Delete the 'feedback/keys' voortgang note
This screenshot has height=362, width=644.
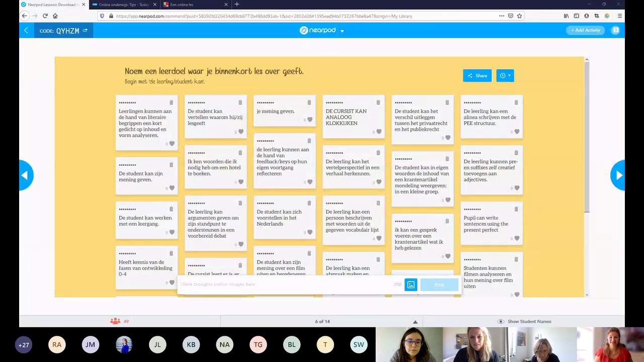[x=309, y=141]
